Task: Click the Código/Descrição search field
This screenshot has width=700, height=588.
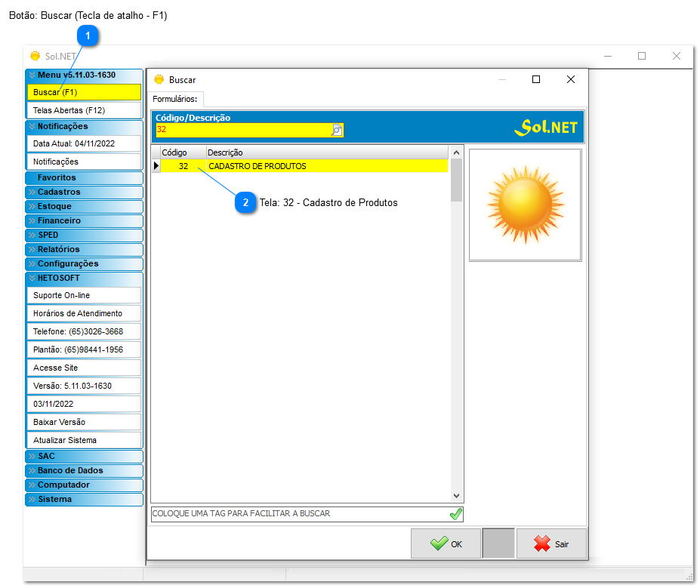Action: [x=242, y=130]
